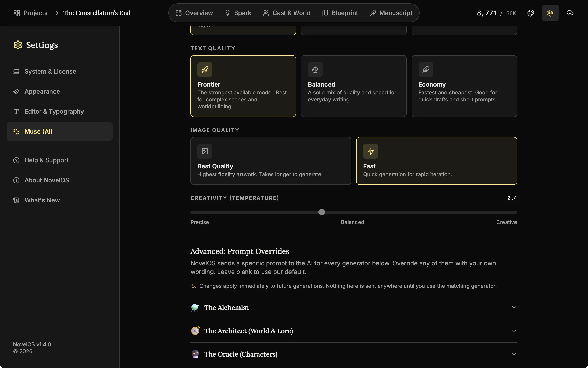Click the Fast lightning bolt icon
The height and width of the screenshot is (368, 588).
pyautogui.click(x=371, y=151)
